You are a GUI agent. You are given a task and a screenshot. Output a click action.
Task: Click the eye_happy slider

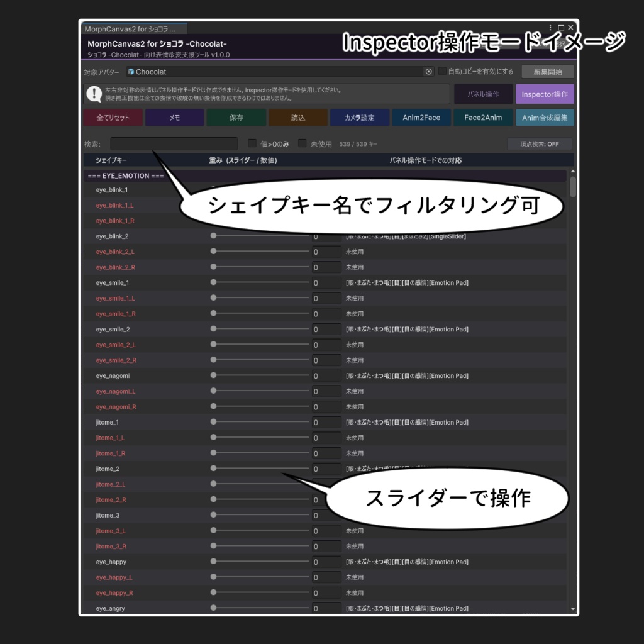[x=260, y=561]
